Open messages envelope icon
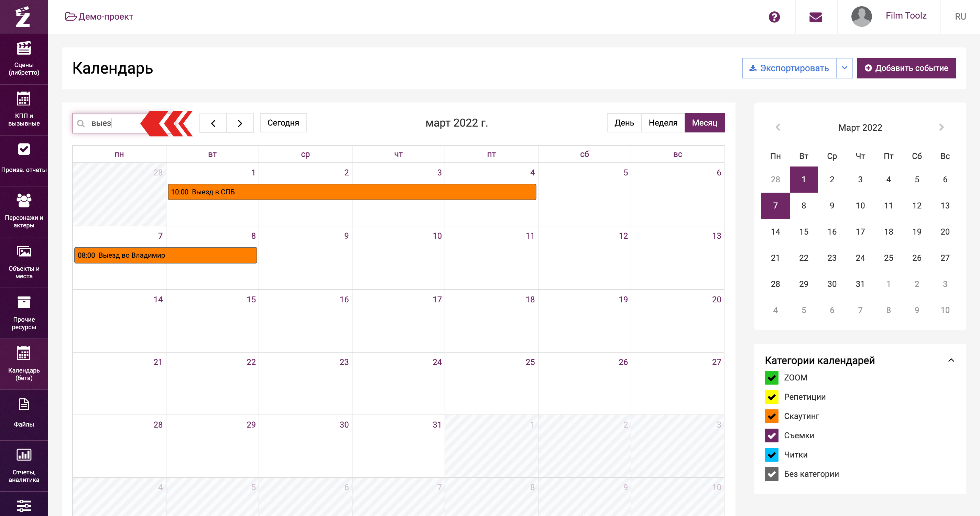The image size is (980, 516). pos(815,17)
